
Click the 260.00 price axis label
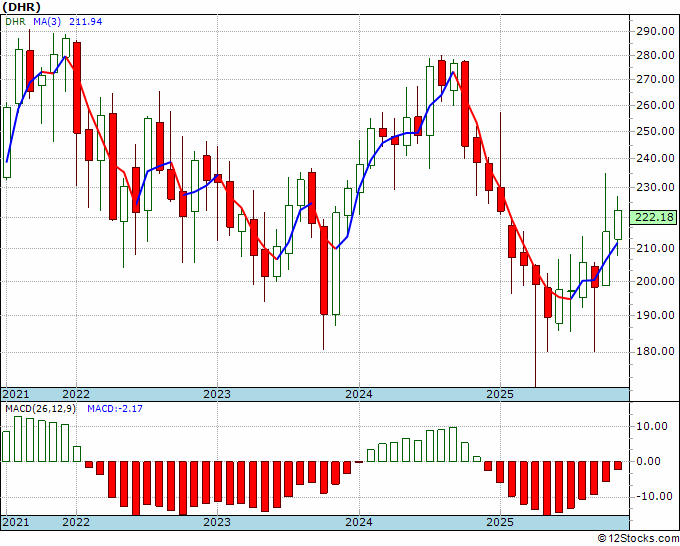(x=655, y=105)
